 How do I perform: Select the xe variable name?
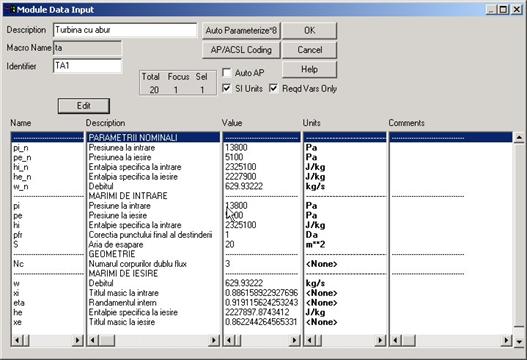17,322
